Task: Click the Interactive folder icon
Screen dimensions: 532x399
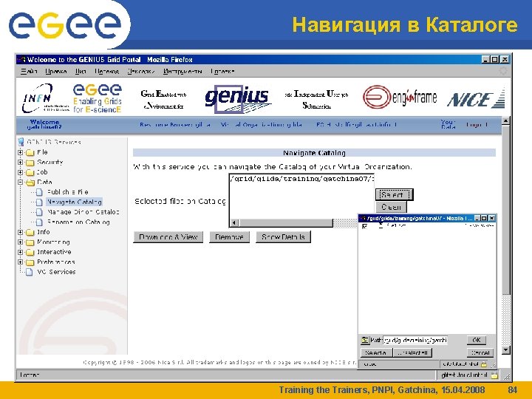Action: click(30, 252)
